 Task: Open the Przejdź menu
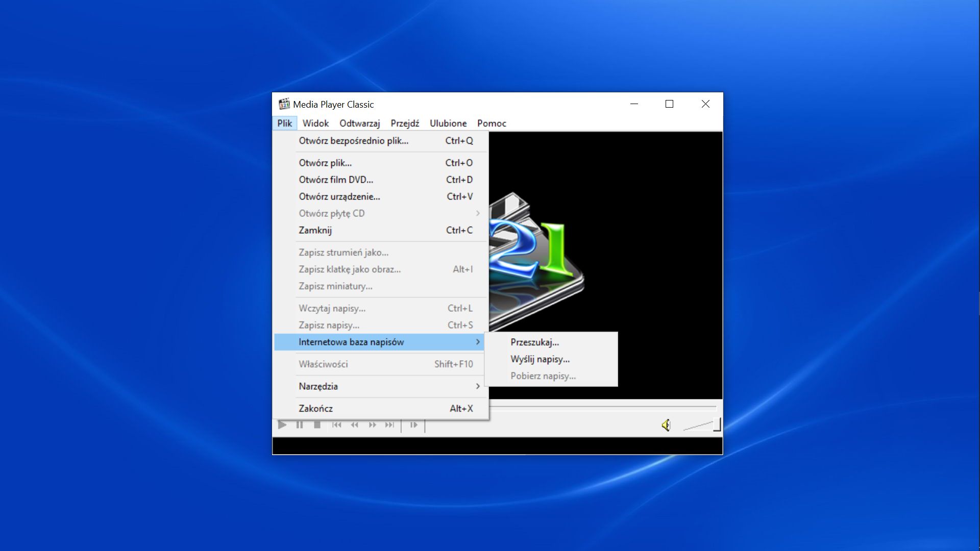405,123
